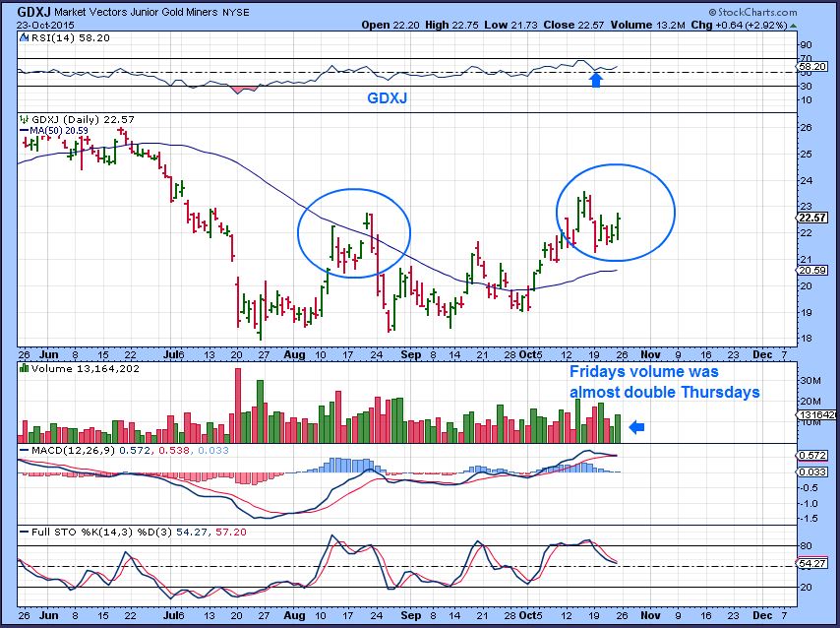This screenshot has height=628, width=840.
Task: Click the volume value tag on right axis
Action: pos(816,415)
